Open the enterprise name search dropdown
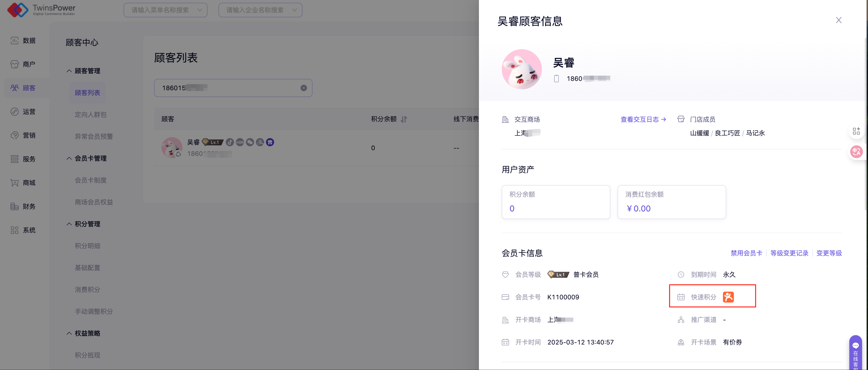The image size is (868, 370). [x=260, y=10]
